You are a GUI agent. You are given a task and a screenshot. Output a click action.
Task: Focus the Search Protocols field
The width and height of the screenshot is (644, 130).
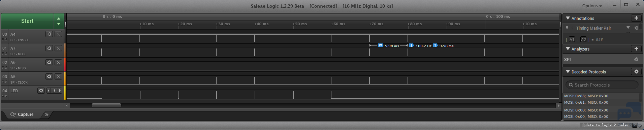602,85
